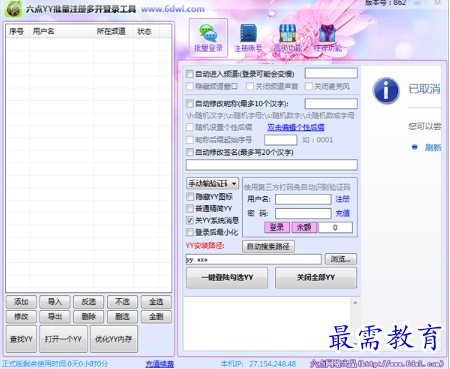
Task: Click the 全删 button
Action: (156, 316)
